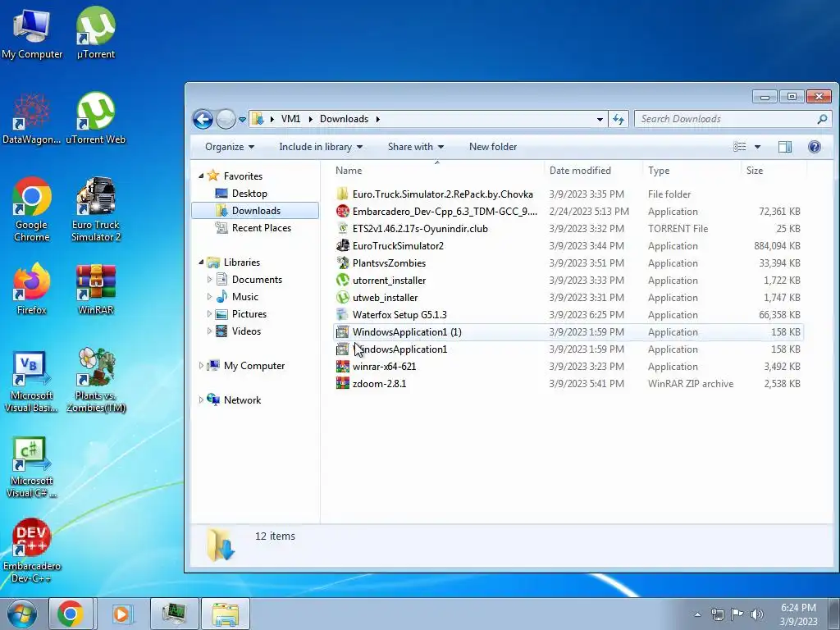Open the Task Manager taskbar button
This screenshot has height=630, width=840.
(174, 614)
